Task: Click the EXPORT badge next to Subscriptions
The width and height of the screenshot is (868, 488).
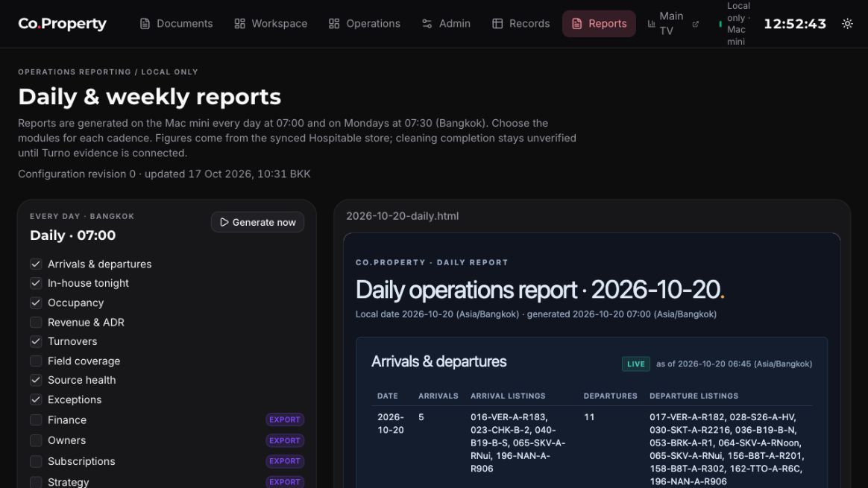Action: click(x=285, y=461)
